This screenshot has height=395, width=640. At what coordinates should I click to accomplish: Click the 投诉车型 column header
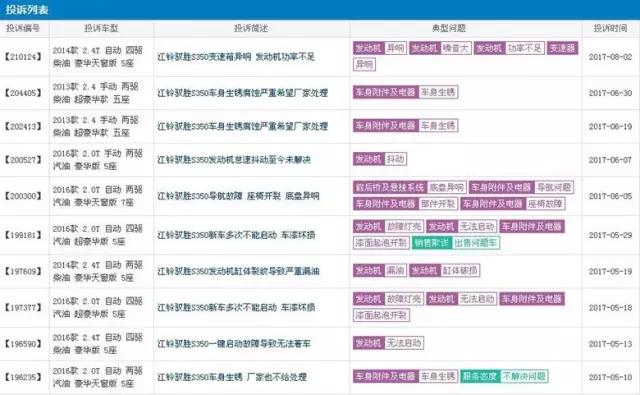click(101, 28)
